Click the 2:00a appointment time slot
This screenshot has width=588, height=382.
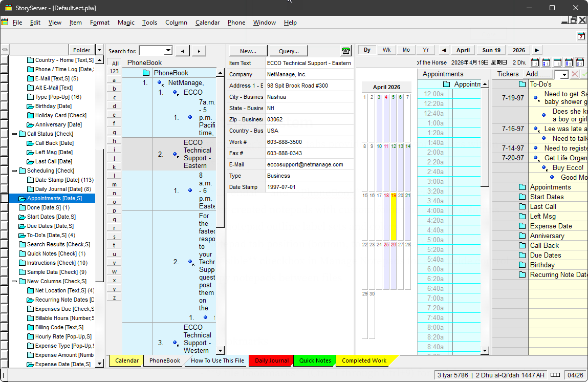(449, 153)
